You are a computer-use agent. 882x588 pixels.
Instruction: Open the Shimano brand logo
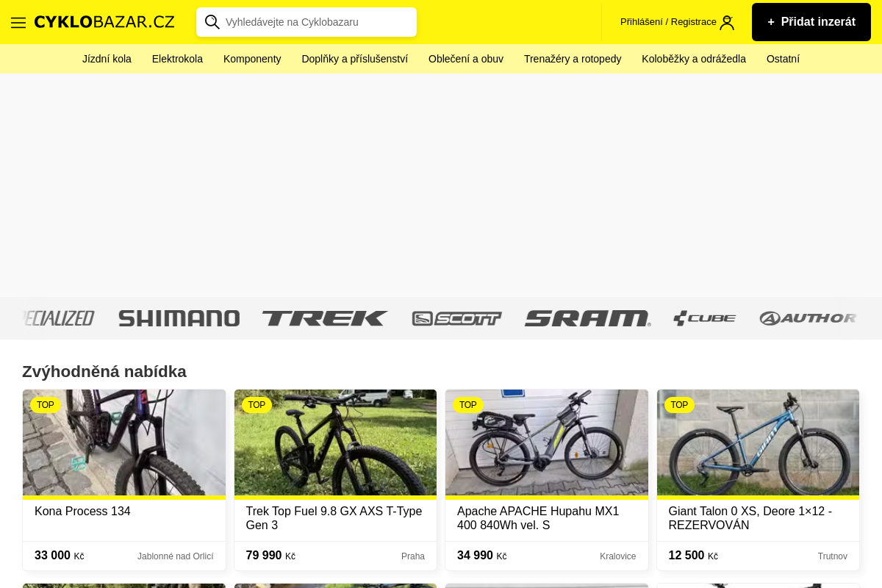pyautogui.click(x=179, y=318)
